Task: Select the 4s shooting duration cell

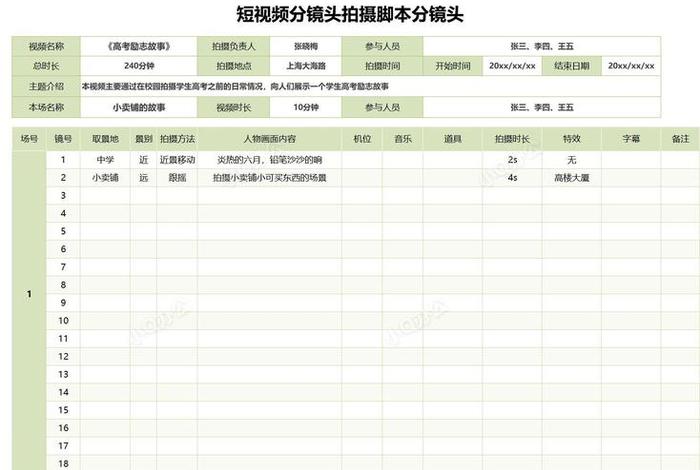Action: (512, 178)
